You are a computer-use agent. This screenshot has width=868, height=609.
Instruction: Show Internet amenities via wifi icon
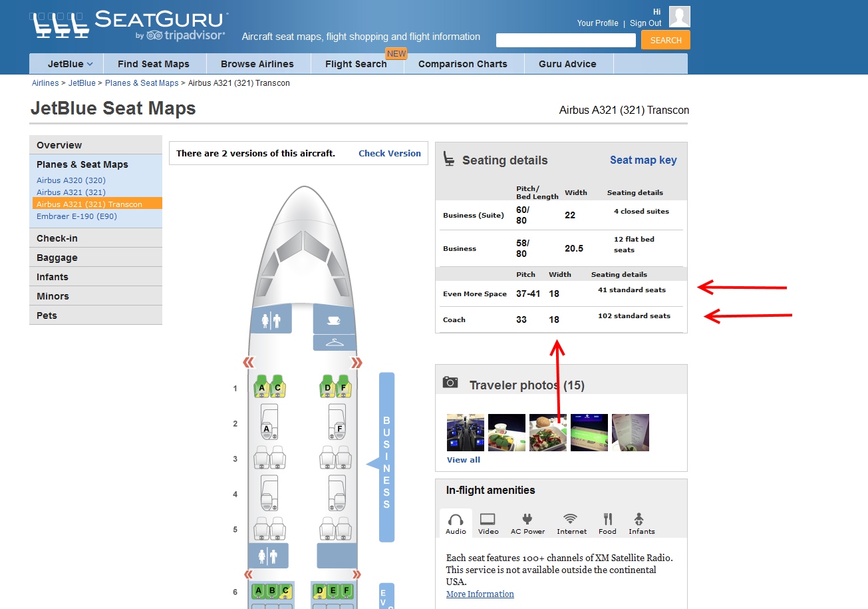(x=571, y=520)
